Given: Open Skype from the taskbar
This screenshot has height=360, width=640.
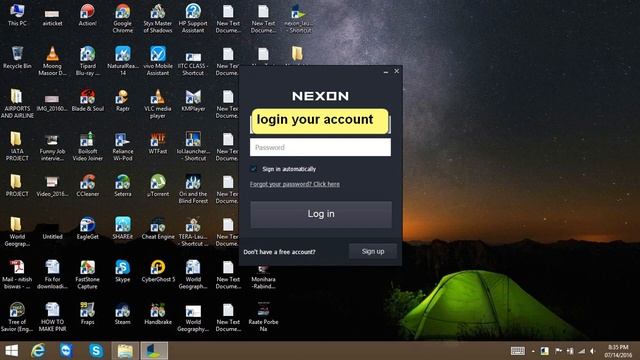Looking at the screenshot, I should point(96,351).
